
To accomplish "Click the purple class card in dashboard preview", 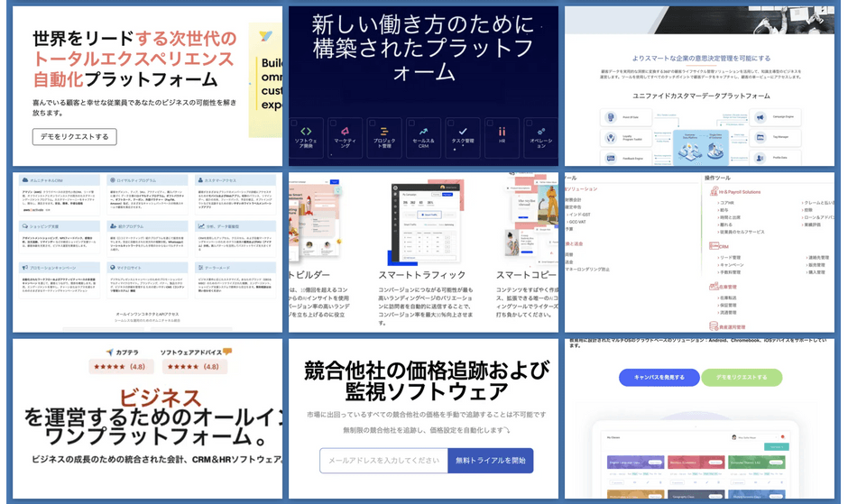I will tap(635, 463).
